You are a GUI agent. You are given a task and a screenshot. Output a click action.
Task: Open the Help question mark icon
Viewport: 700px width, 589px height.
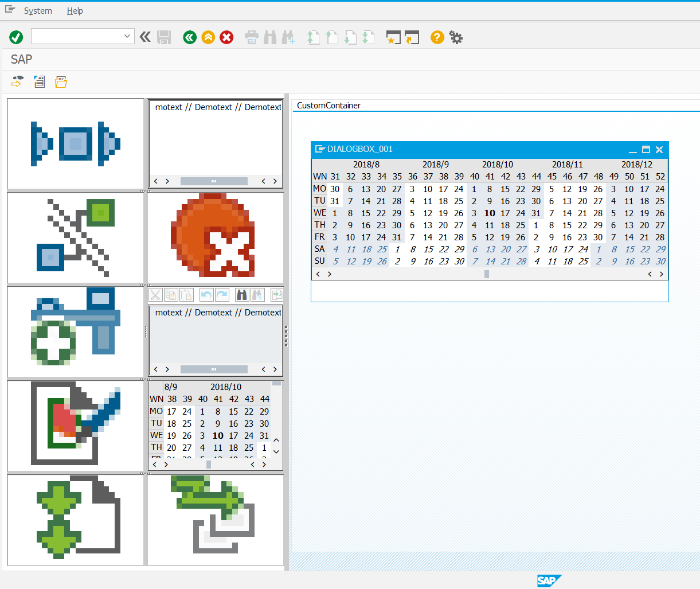(x=437, y=37)
